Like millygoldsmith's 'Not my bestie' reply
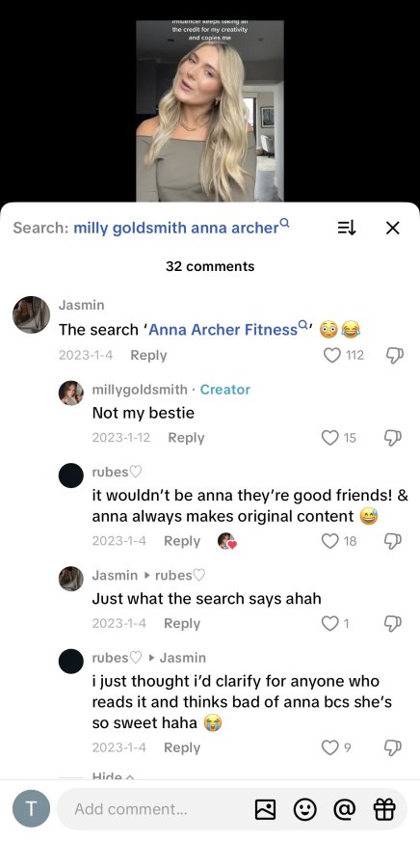The height and width of the screenshot is (868, 420). click(329, 438)
